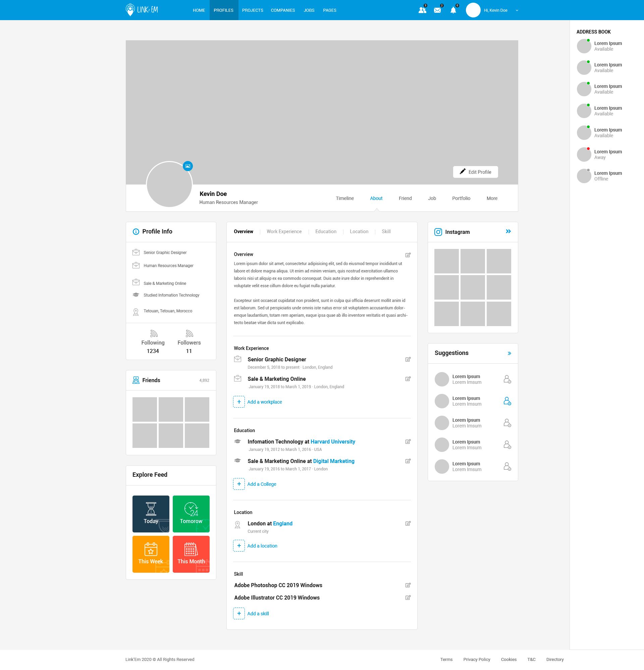Click the Edit Profile button
Image resolution: width=644 pixels, height=670 pixels.
(x=475, y=172)
